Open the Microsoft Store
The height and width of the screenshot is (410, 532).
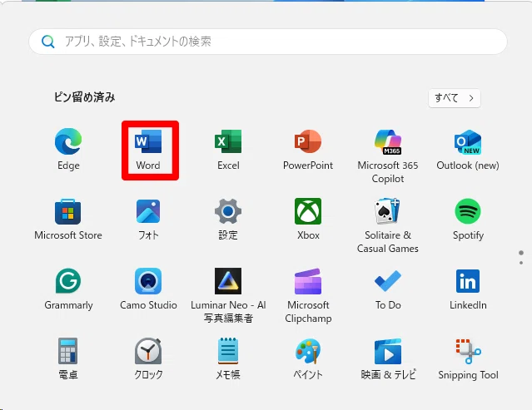68,220
